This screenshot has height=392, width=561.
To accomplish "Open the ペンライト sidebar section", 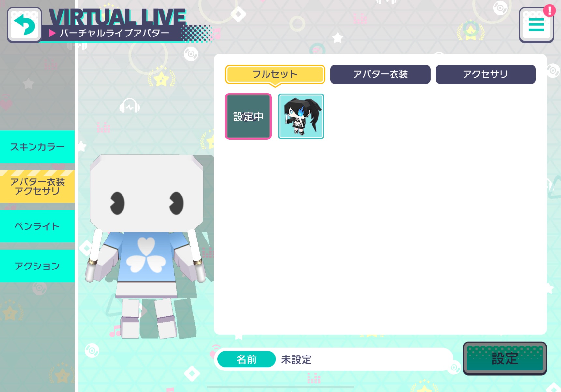I will click(x=37, y=226).
